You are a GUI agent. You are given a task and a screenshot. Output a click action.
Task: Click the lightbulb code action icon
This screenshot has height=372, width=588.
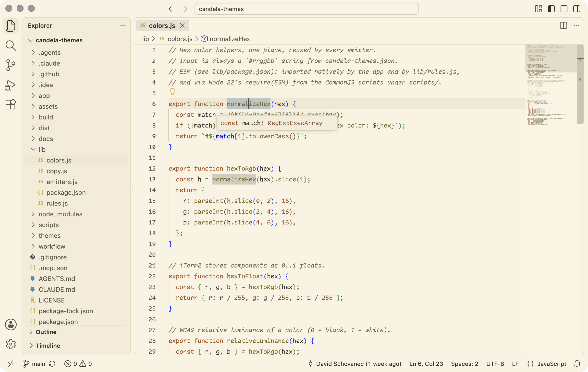(x=172, y=92)
